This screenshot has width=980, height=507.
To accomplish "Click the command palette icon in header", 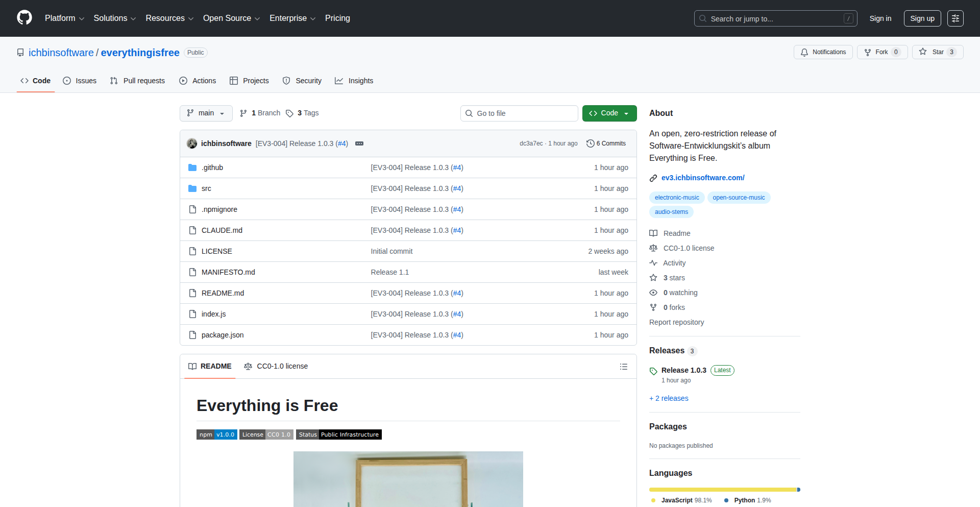I will tap(955, 18).
